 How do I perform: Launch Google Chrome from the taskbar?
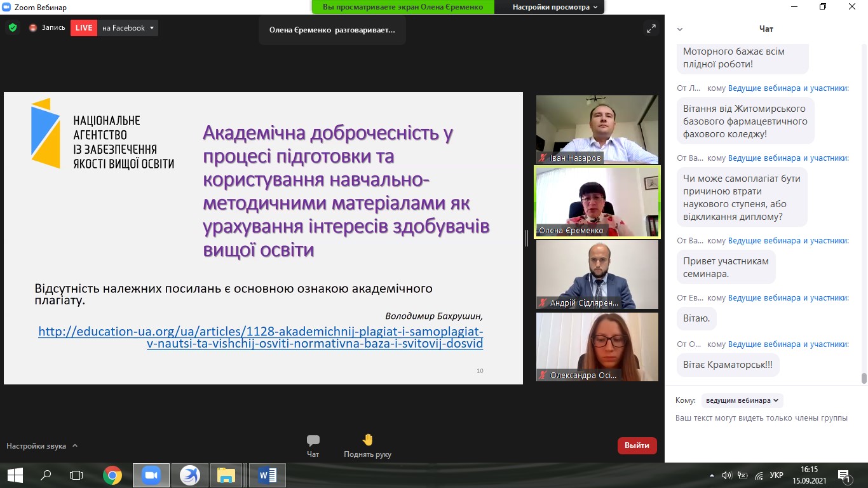(112, 475)
